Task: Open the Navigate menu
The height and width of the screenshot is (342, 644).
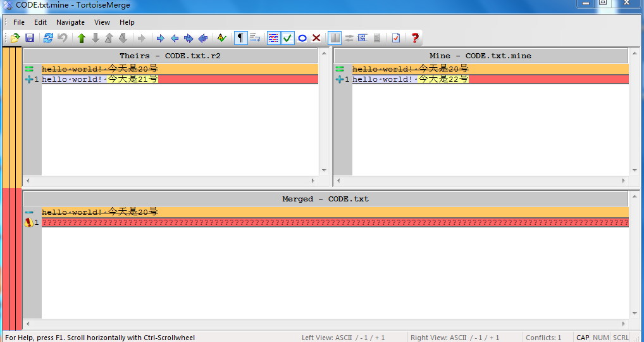Action: [71, 22]
